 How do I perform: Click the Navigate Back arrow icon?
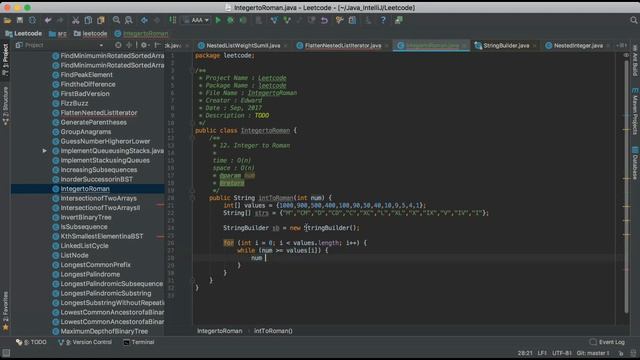144,20
